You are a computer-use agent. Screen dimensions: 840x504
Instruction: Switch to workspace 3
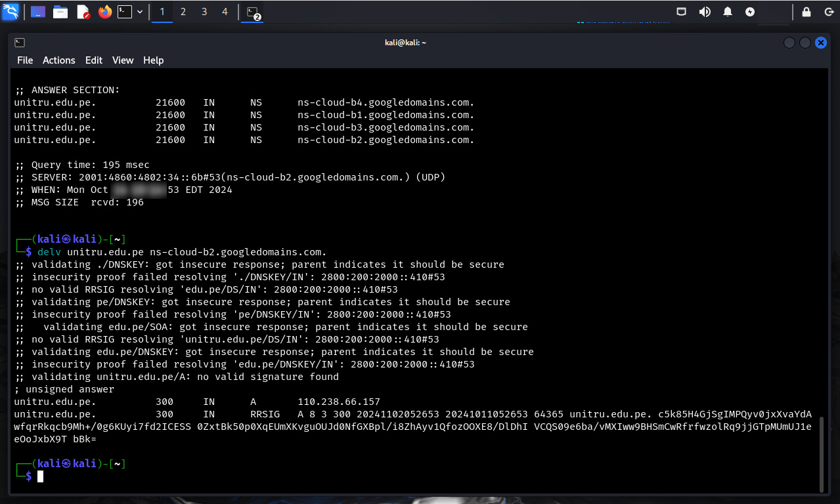point(204,12)
